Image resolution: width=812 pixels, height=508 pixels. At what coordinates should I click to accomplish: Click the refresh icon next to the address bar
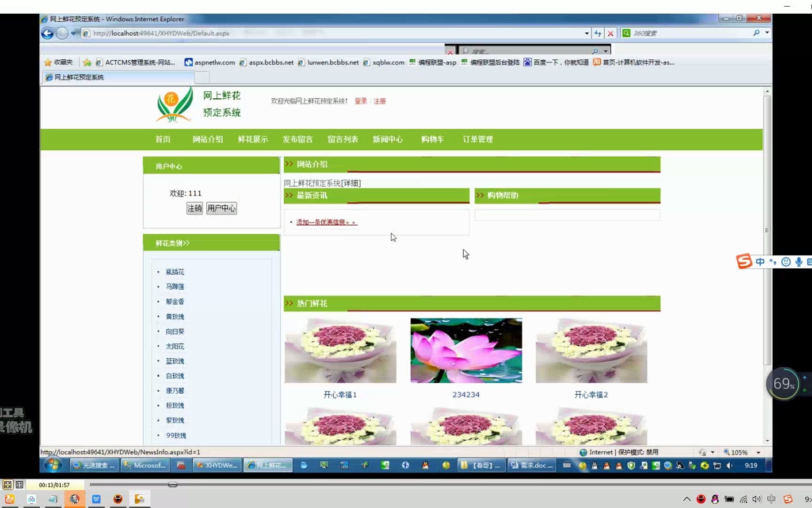[598, 33]
